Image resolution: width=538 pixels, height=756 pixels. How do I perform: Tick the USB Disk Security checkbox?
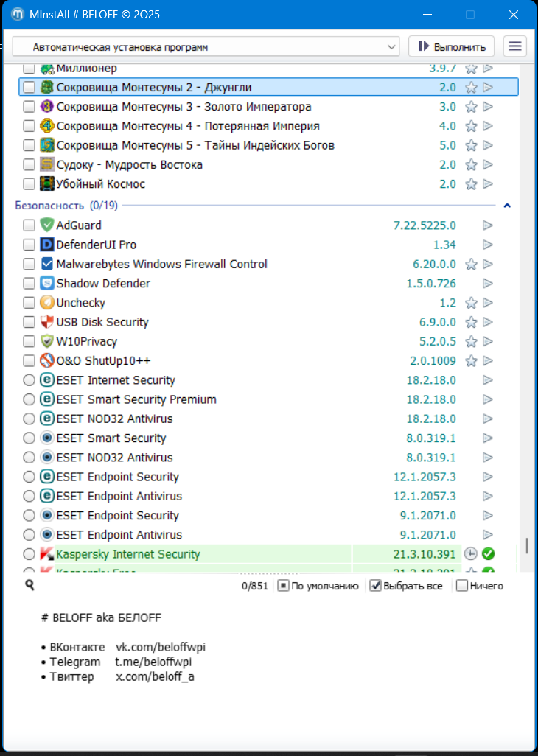coord(29,322)
